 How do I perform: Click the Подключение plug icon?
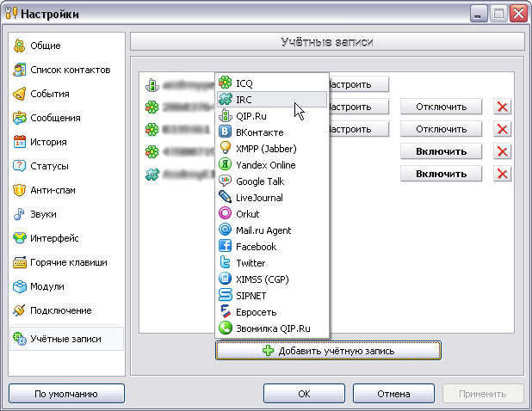(19, 310)
